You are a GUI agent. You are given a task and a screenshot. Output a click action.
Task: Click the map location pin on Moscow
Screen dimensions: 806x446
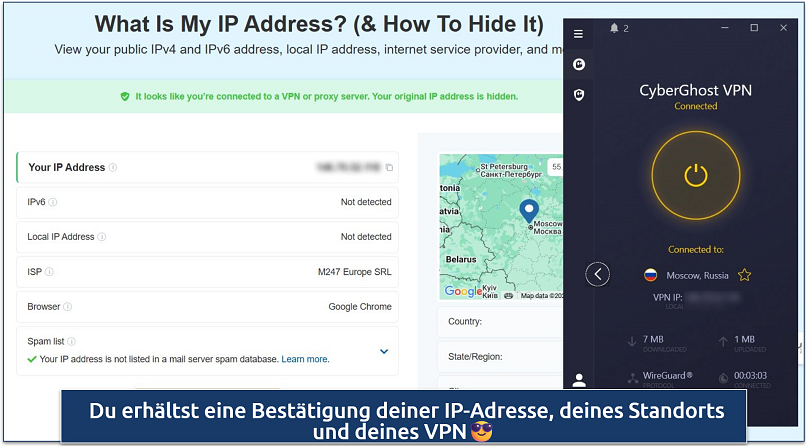526,211
